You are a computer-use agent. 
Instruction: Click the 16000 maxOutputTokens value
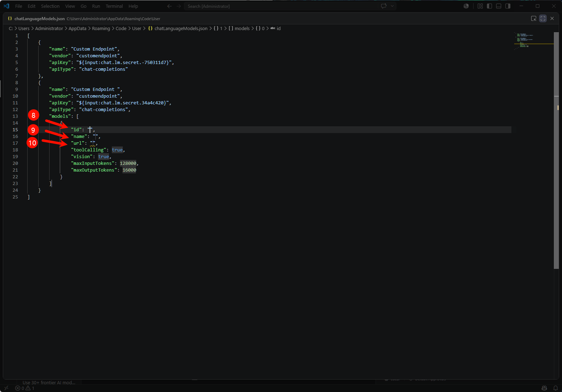[129, 170]
